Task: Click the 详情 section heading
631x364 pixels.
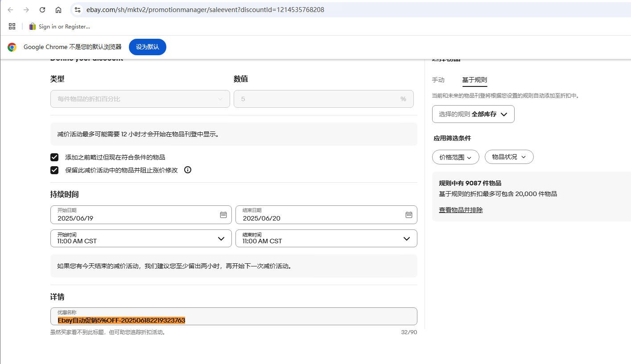Action: click(58, 297)
